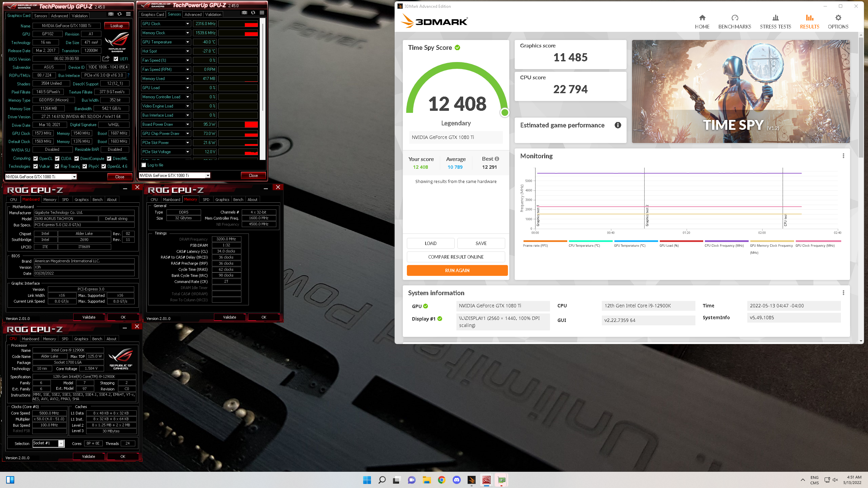Viewport: 868px width, 488px height.
Task: Click the Bus Interface question mark icon in GPU-Z
Action: tap(128, 75)
